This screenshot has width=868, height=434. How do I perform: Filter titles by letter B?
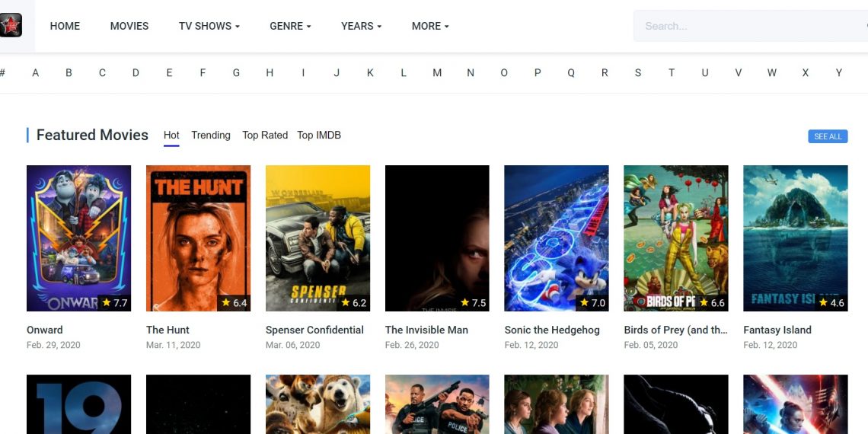[69, 72]
